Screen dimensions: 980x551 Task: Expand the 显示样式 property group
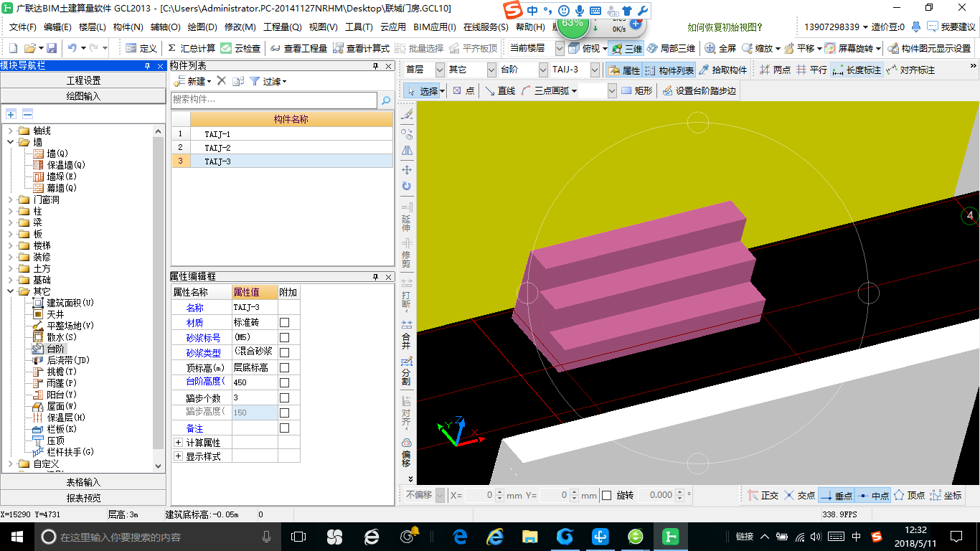[x=179, y=456]
